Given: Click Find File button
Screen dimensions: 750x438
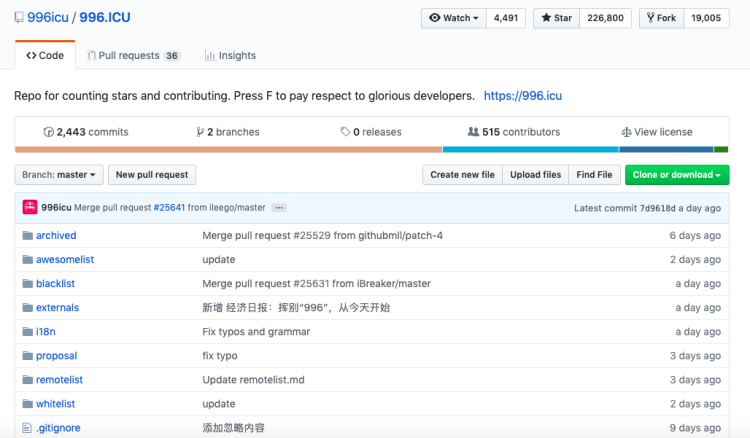Looking at the screenshot, I should coord(595,175).
